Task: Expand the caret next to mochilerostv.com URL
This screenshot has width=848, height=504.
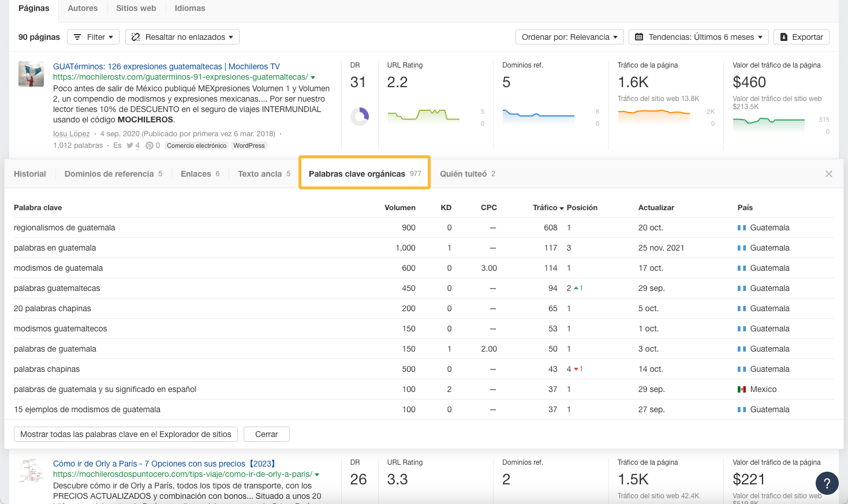Action: [312, 77]
